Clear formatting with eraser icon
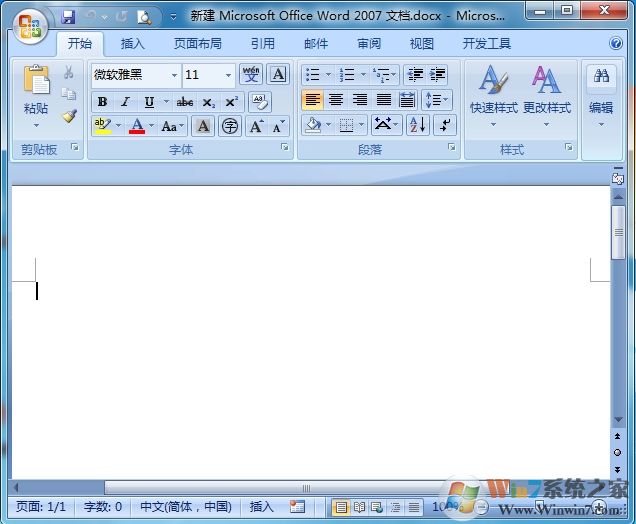Screen dimensions: 636x524 pos(260,102)
